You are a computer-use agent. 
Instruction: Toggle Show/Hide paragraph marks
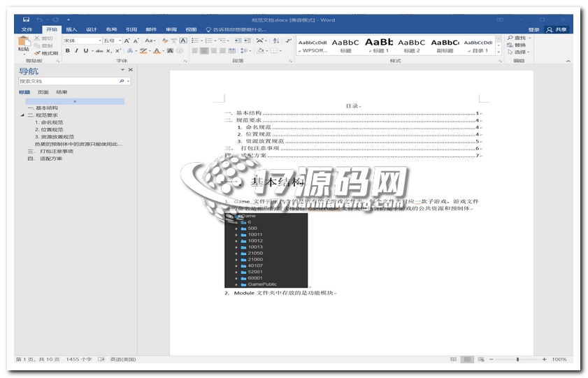click(288, 41)
